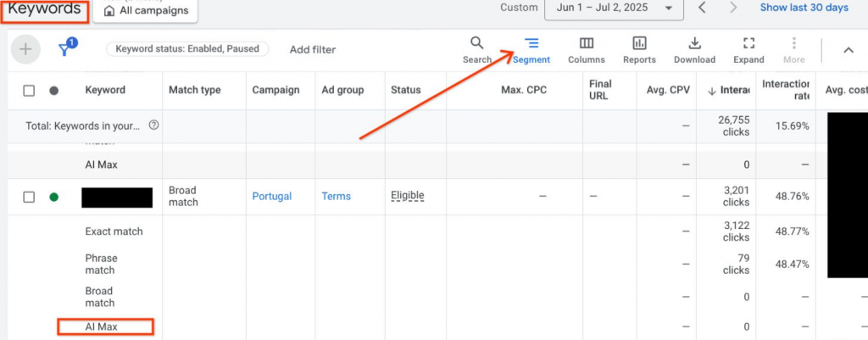Screen dimensions: 868x340
Task: Open the Columns editor icon
Action: point(586,43)
